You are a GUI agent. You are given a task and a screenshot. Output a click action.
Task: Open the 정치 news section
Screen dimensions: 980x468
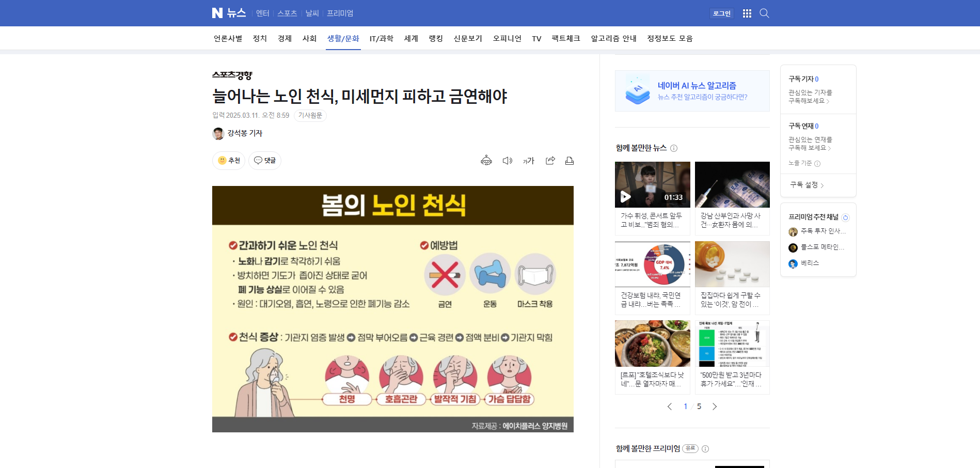[260, 38]
